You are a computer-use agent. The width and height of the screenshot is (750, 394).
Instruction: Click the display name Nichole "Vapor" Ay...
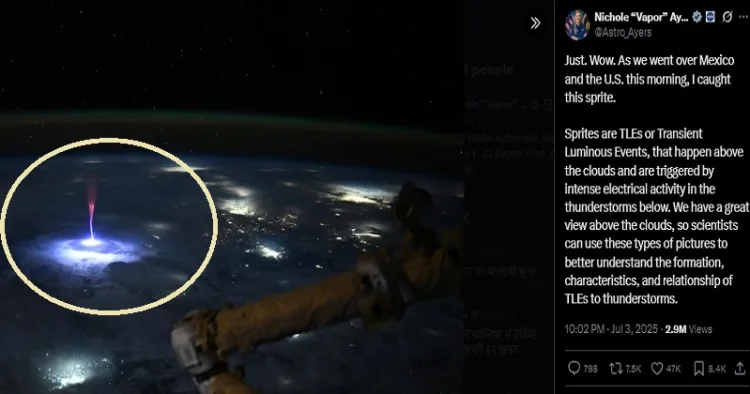pos(641,17)
